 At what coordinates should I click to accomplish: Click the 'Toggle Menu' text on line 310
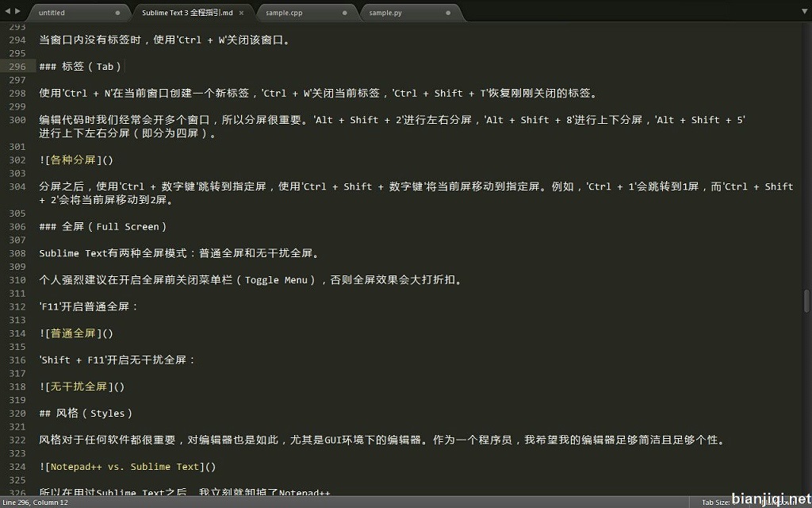coord(276,280)
